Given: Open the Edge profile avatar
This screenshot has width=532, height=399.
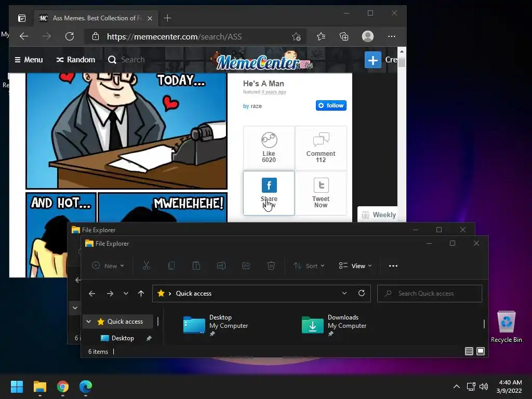Looking at the screenshot, I should click(x=368, y=36).
